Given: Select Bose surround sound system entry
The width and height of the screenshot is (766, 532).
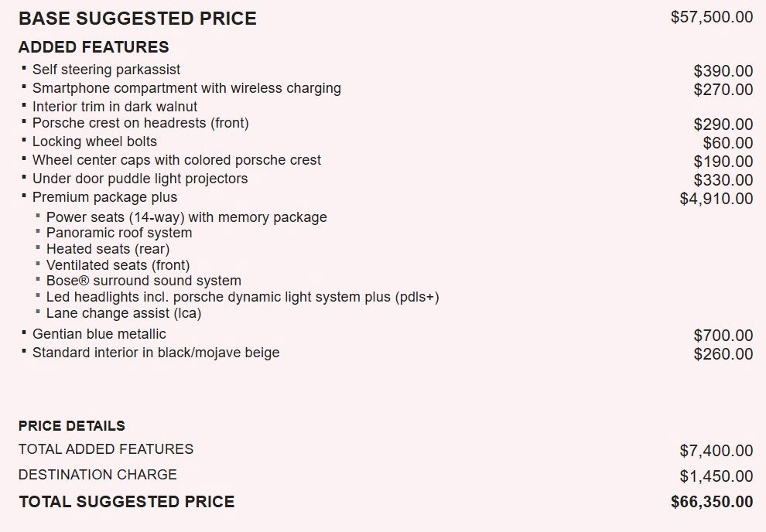Looking at the screenshot, I should point(144,281).
